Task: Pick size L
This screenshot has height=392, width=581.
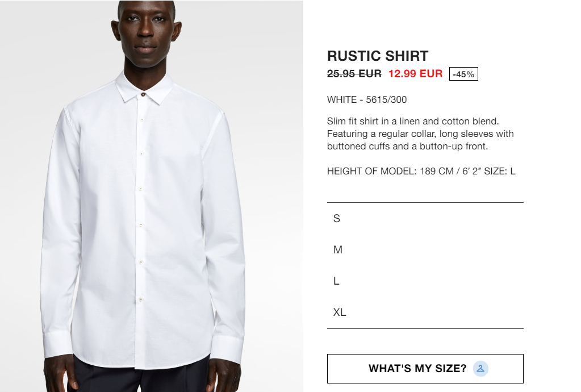Action: point(425,281)
